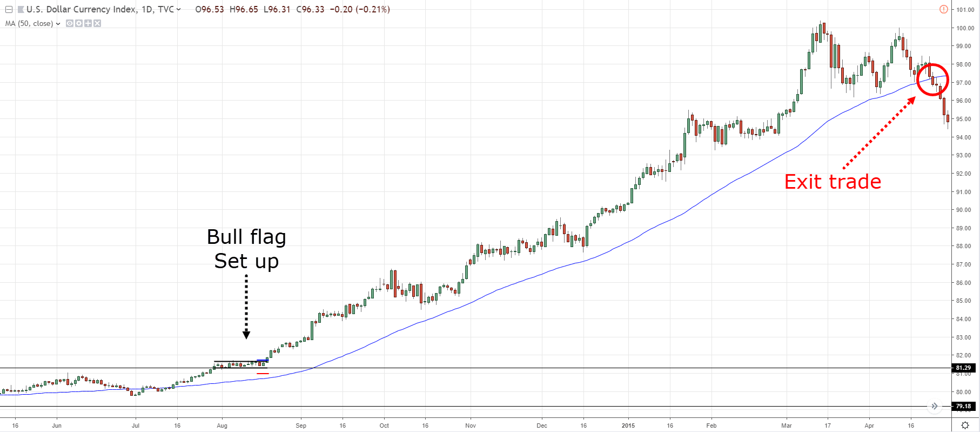Image resolution: width=980 pixels, height=432 pixels.
Task: Jump to latest bar with double-arrow button
Action: click(x=935, y=406)
